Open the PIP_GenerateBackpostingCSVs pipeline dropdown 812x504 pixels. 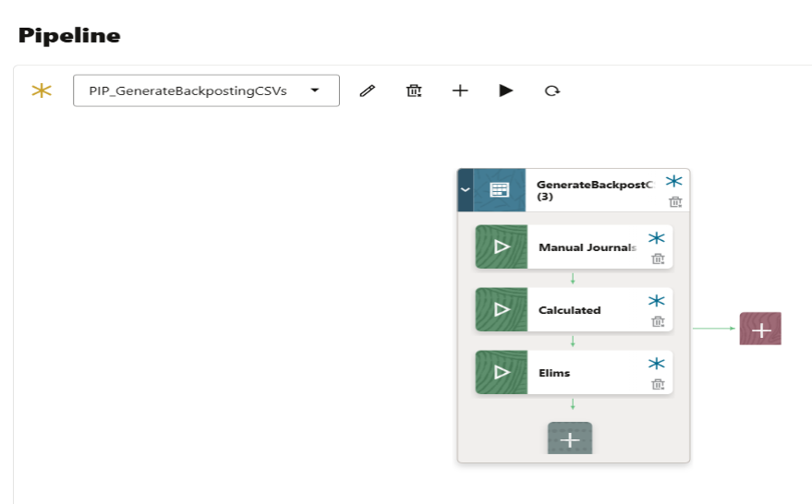[x=206, y=90]
